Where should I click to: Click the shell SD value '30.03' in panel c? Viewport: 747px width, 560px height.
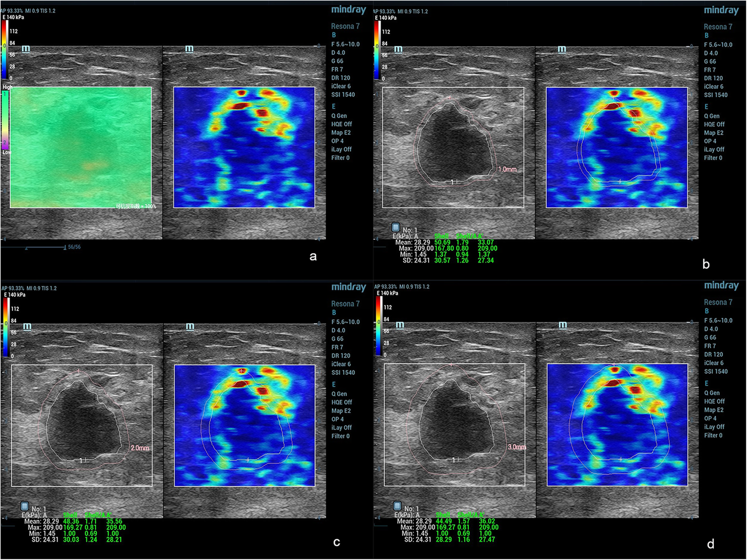(x=71, y=539)
